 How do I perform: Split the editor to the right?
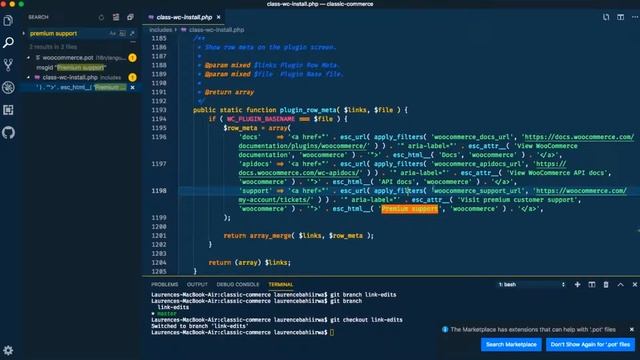tap(620, 17)
